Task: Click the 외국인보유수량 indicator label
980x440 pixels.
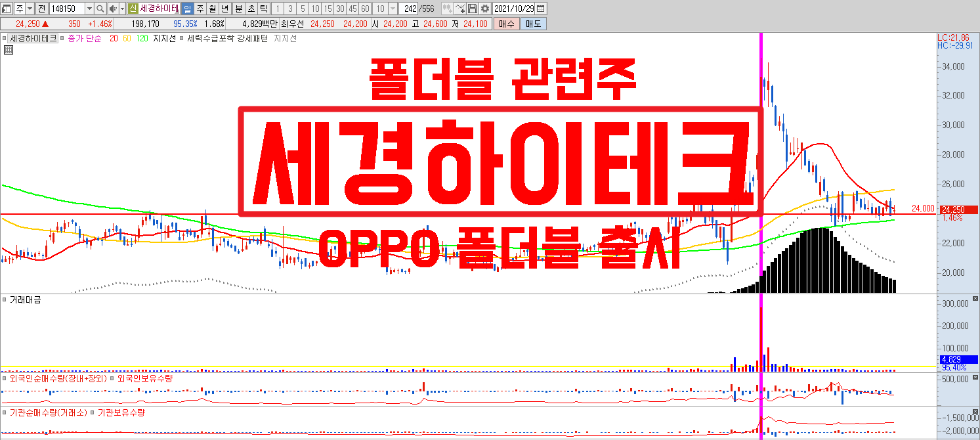Action: [x=145, y=379]
